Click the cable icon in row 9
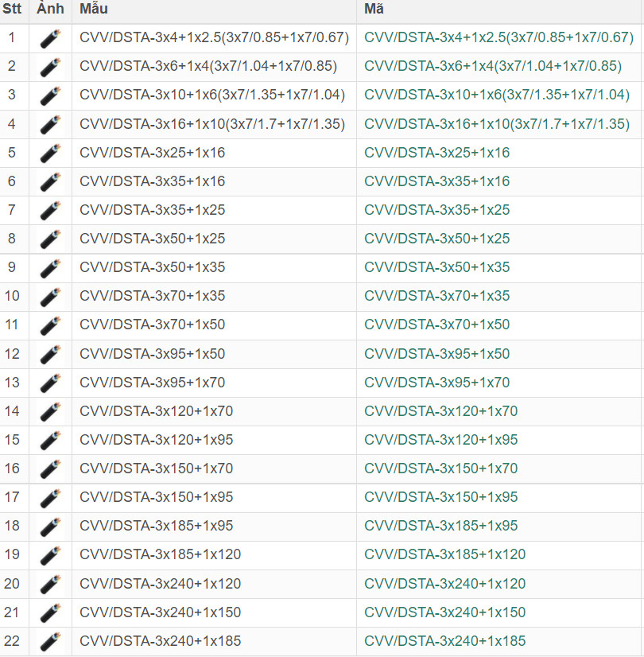This screenshot has height=657, width=644. click(x=50, y=268)
